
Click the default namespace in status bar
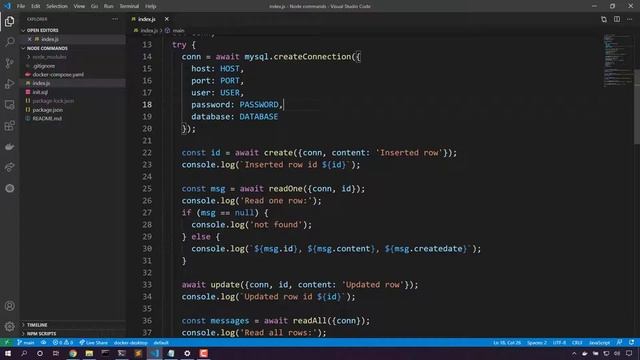pyautogui.click(x=161, y=342)
